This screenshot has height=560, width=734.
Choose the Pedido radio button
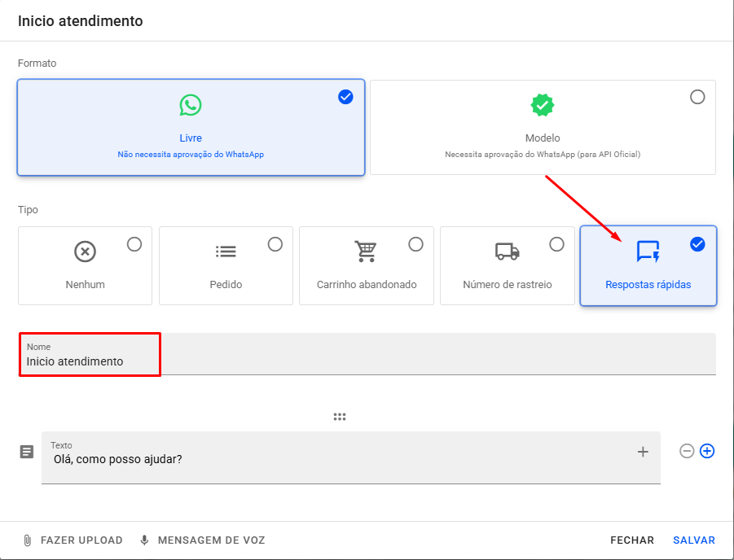click(275, 244)
